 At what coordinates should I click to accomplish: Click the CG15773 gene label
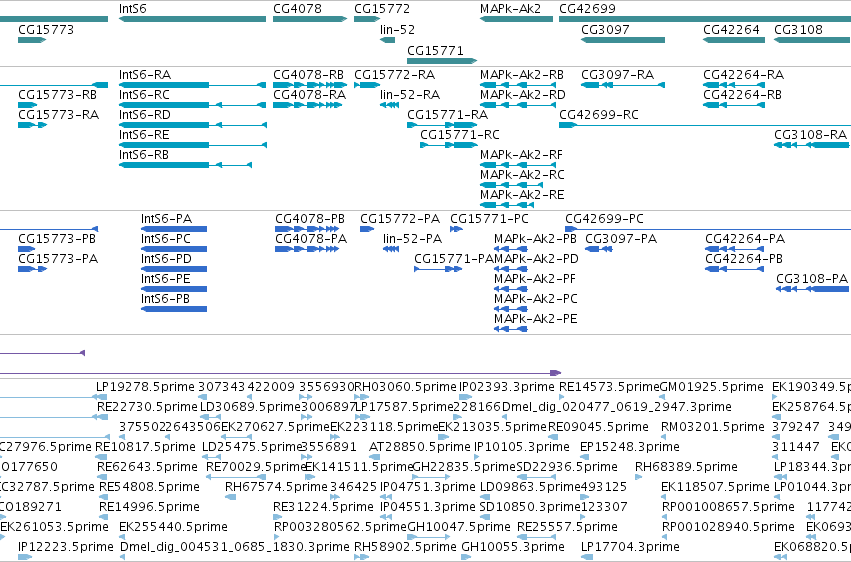46,30
